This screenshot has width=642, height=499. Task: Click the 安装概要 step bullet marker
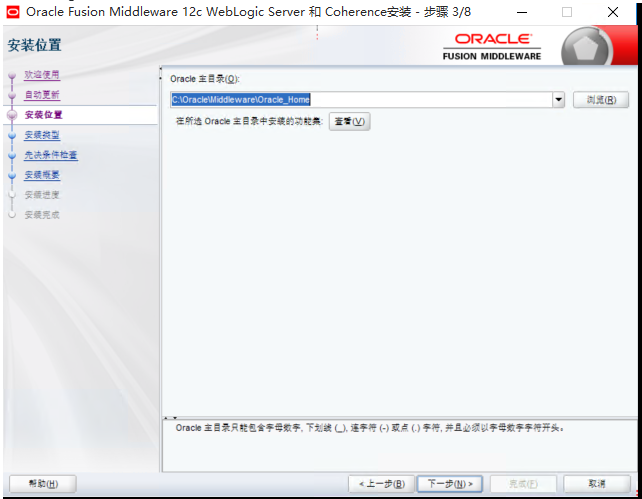click(12, 175)
